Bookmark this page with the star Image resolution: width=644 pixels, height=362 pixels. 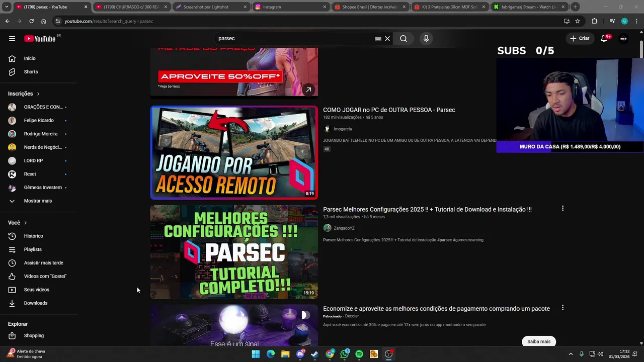(x=578, y=21)
